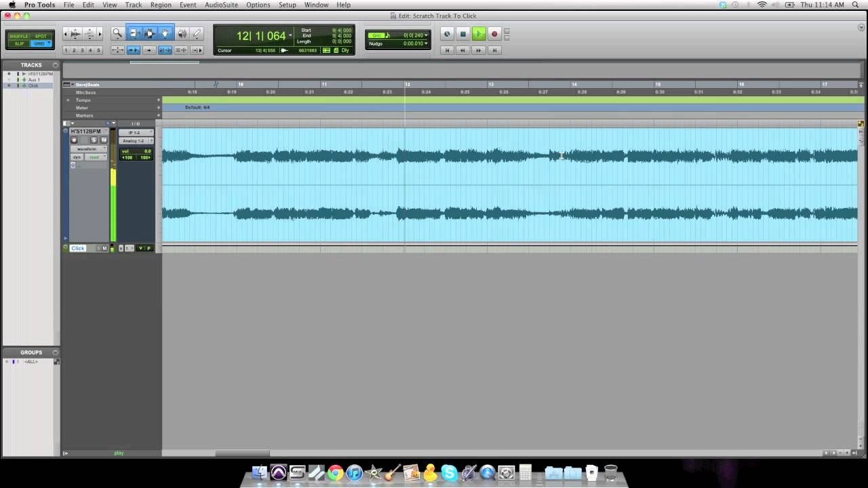
Task: Add a tempo change with plus
Action: (159, 100)
